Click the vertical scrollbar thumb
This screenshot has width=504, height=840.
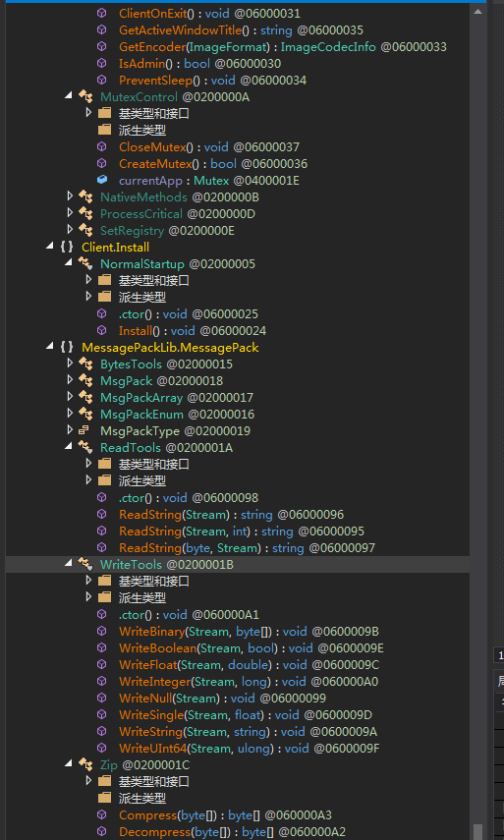tap(477, 832)
